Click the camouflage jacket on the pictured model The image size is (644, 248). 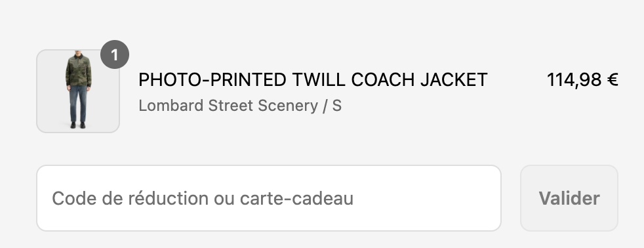[x=79, y=71]
